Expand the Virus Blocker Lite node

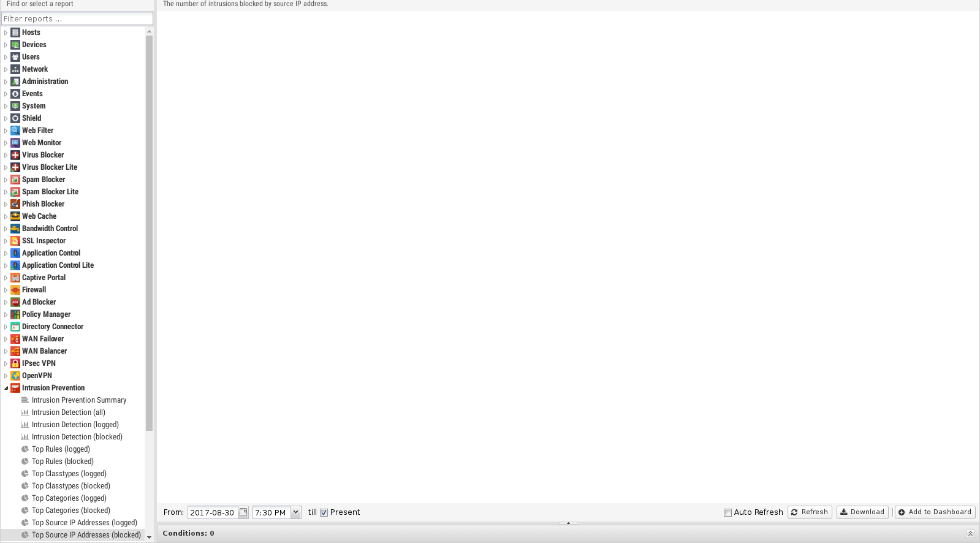click(6, 167)
